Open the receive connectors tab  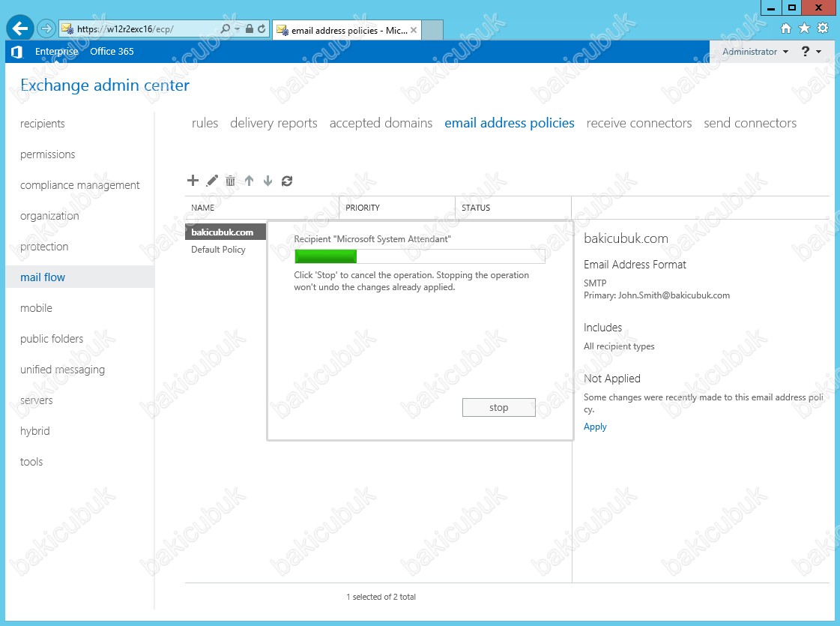click(x=639, y=123)
